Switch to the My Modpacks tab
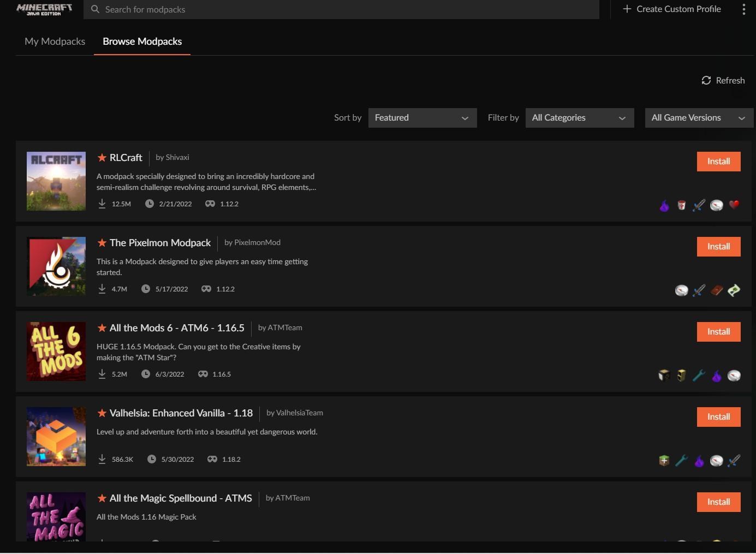The width and height of the screenshot is (756, 554). coord(55,41)
